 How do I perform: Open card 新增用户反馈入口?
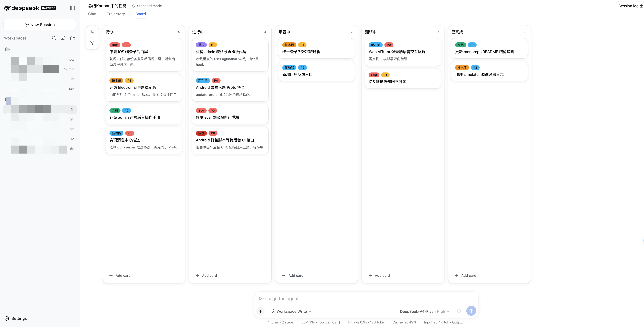317,71
